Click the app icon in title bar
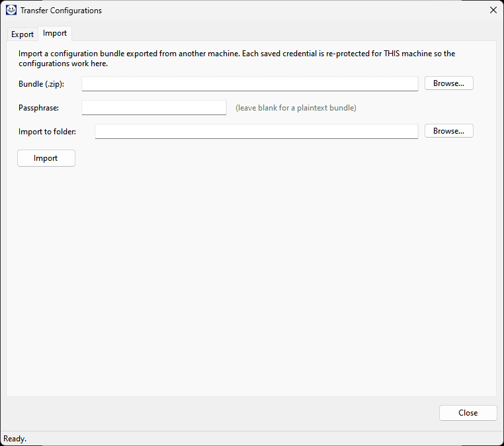This screenshot has height=446, width=504. pos(11,11)
